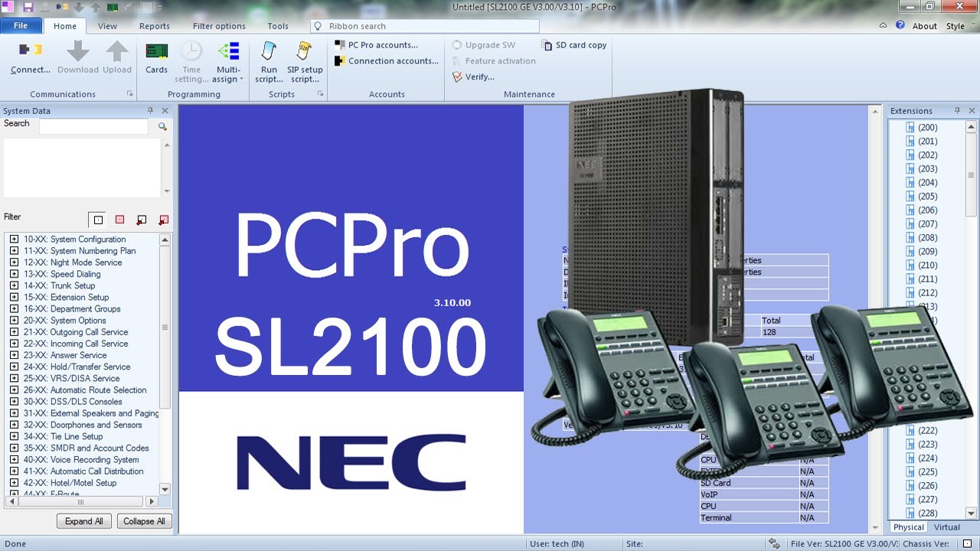The height and width of the screenshot is (551, 980).
Task: Switch to the View ribbon tab
Action: click(x=108, y=26)
